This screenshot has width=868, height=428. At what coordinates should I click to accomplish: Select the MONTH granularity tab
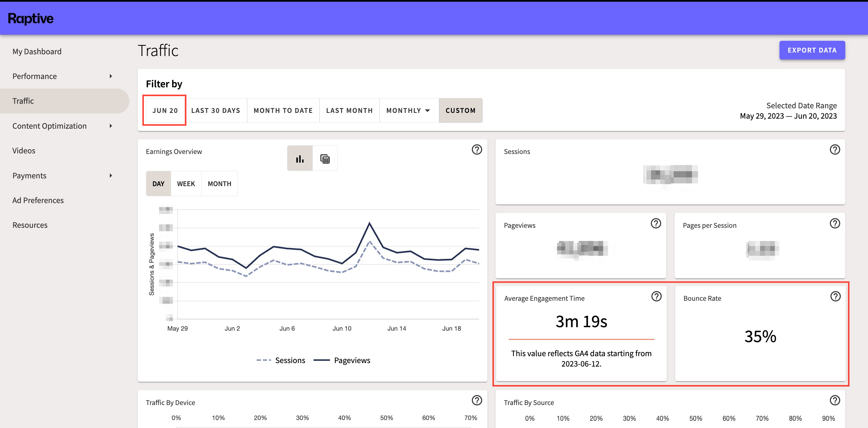pos(219,184)
